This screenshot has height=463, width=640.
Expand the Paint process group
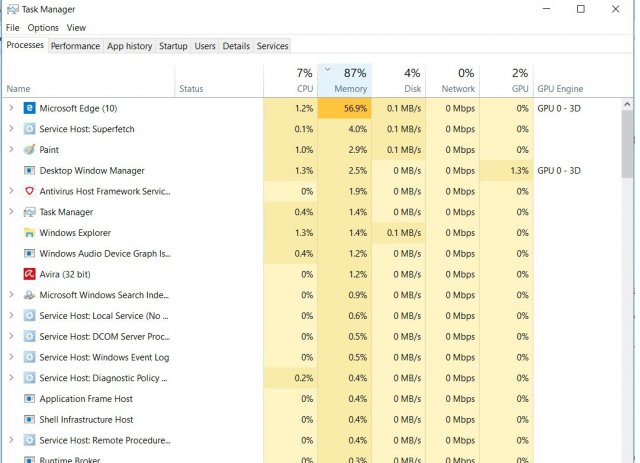(x=11, y=150)
